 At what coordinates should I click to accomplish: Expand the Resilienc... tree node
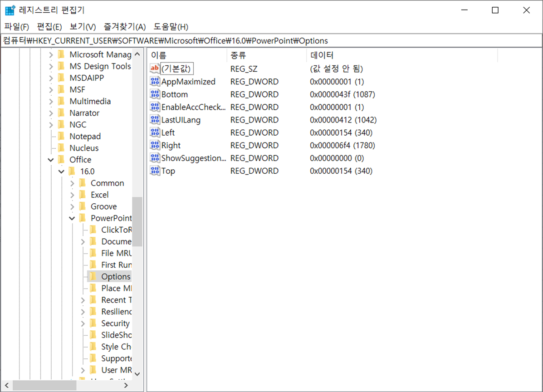pos(83,312)
